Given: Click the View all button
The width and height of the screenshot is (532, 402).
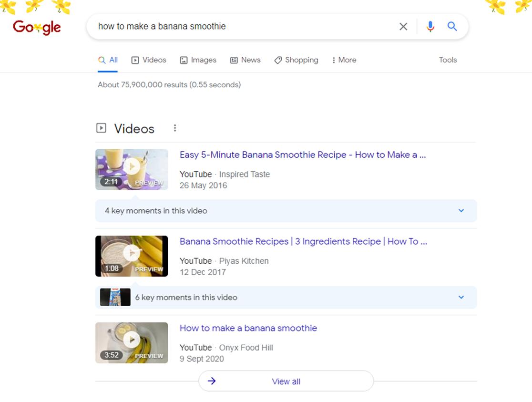Looking at the screenshot, I should pyautogui.click(x=286, y=381).
